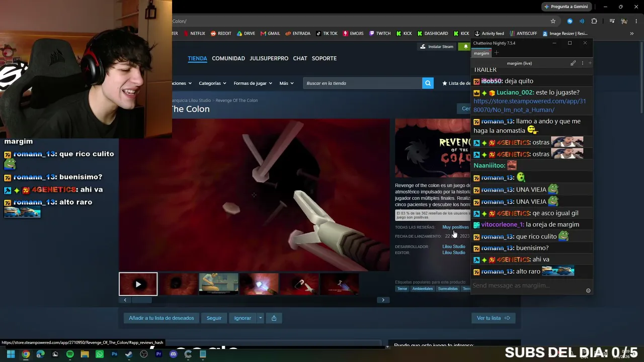
Task: Click the media carousel scrollbar handle
Action: (x=141, y=300)
